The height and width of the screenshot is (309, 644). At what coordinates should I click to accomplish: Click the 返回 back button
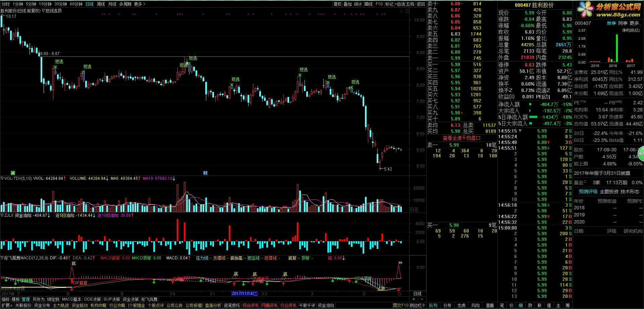coord(421,4)
